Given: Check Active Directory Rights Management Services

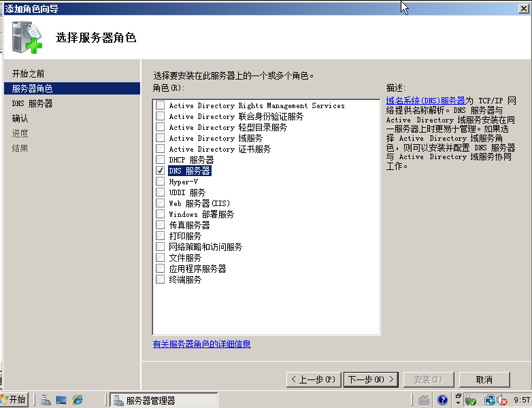Looking at the screenshot, I should click(160, 105).
